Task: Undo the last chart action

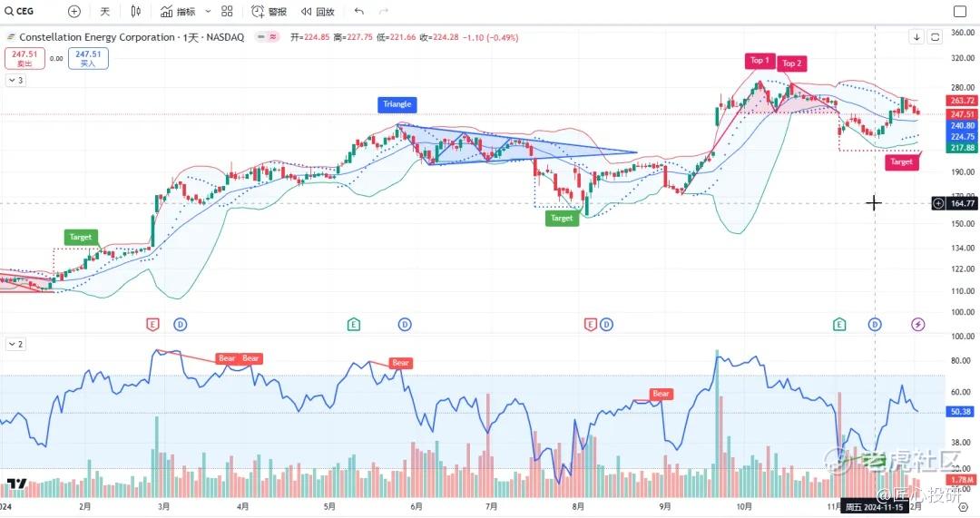Action: coord(358,11)
